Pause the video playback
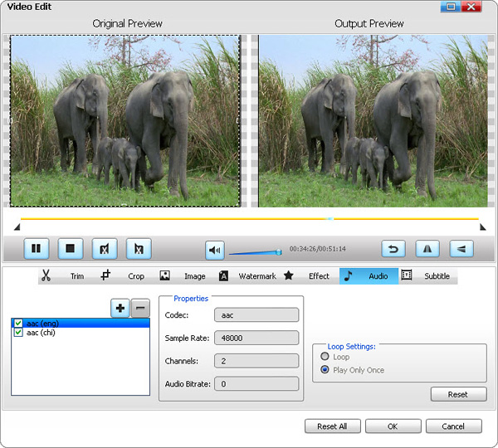This screenshot has width=498, height=448. point(37,249)
